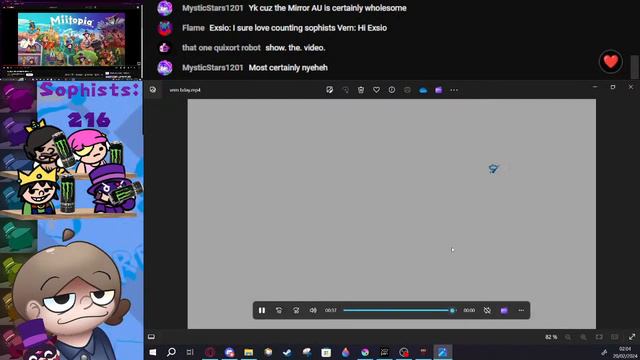640x360 pixels.
Task: Click the zoom in magnifier icon
Action: [x=584, y=337]
